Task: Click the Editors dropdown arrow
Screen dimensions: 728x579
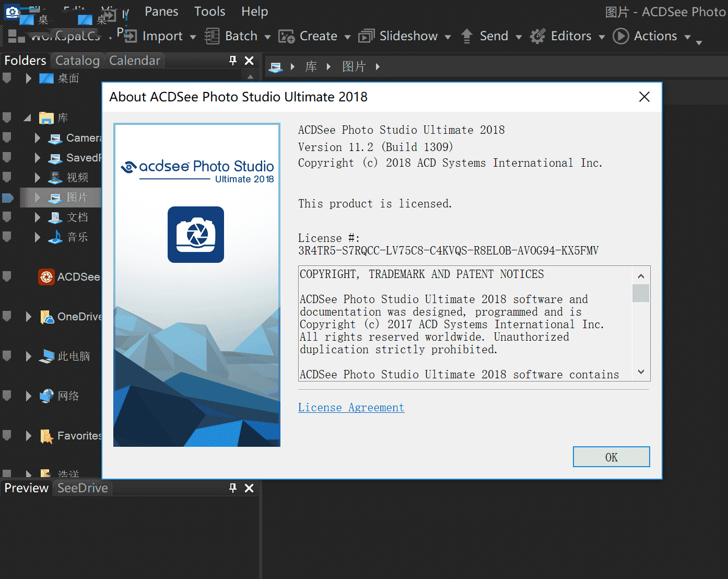Action: point(602,37)
